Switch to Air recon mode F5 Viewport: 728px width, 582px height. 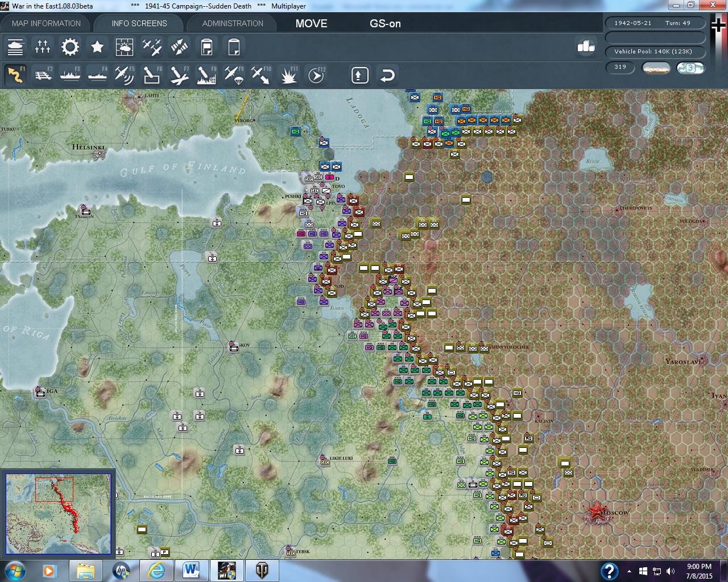125,75
